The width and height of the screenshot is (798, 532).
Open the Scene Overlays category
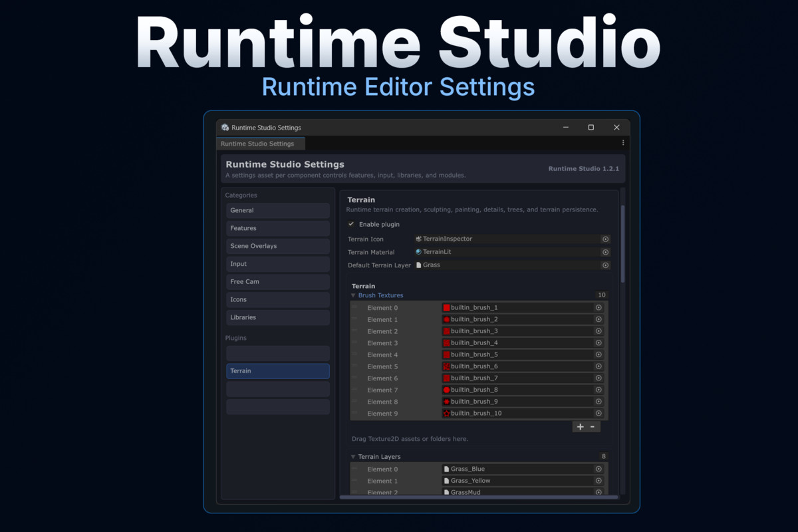pos(278,246)
